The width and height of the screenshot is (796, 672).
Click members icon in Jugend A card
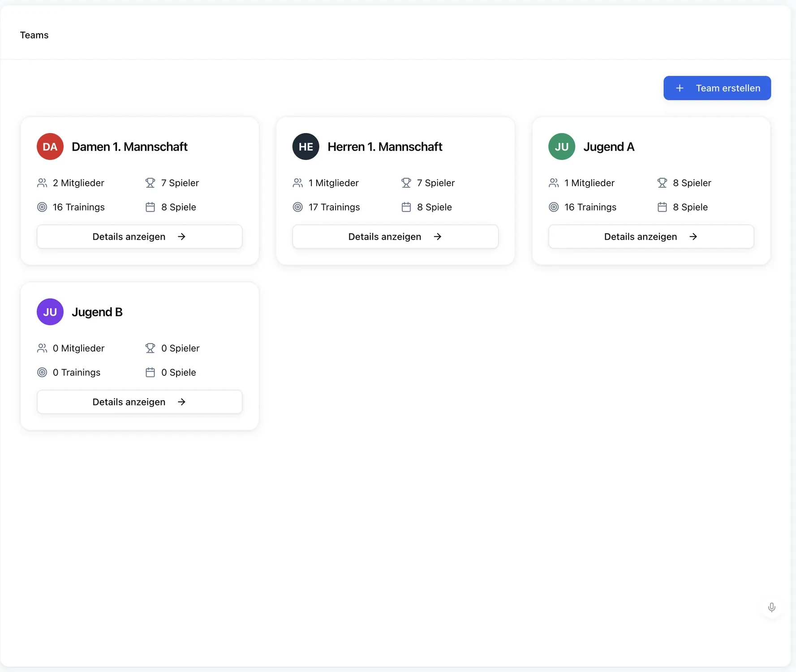pos(554,183)
